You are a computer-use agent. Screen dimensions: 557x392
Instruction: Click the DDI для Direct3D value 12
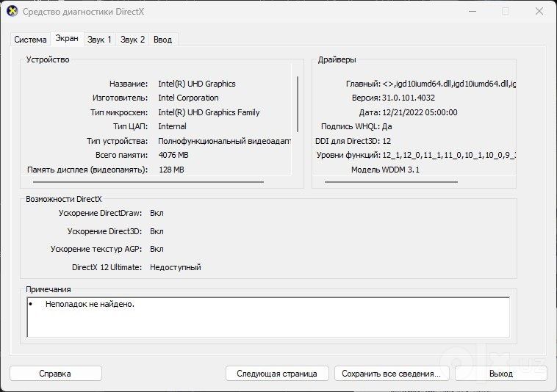[x=387, y=141]
